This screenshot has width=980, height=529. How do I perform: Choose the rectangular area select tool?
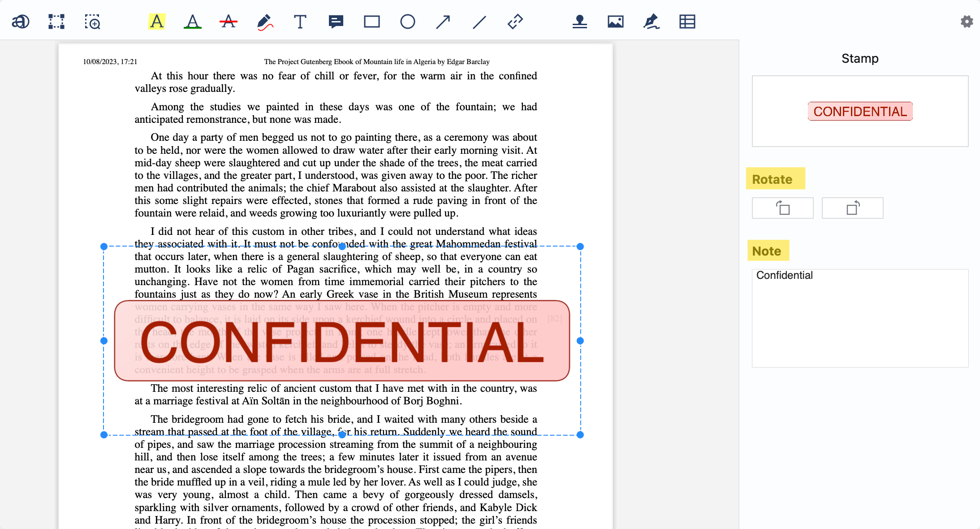point(56,22)
